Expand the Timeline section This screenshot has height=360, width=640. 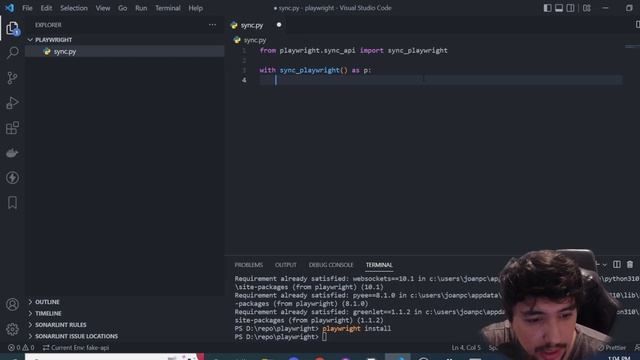pyautogui.click(x=48, y=313)
